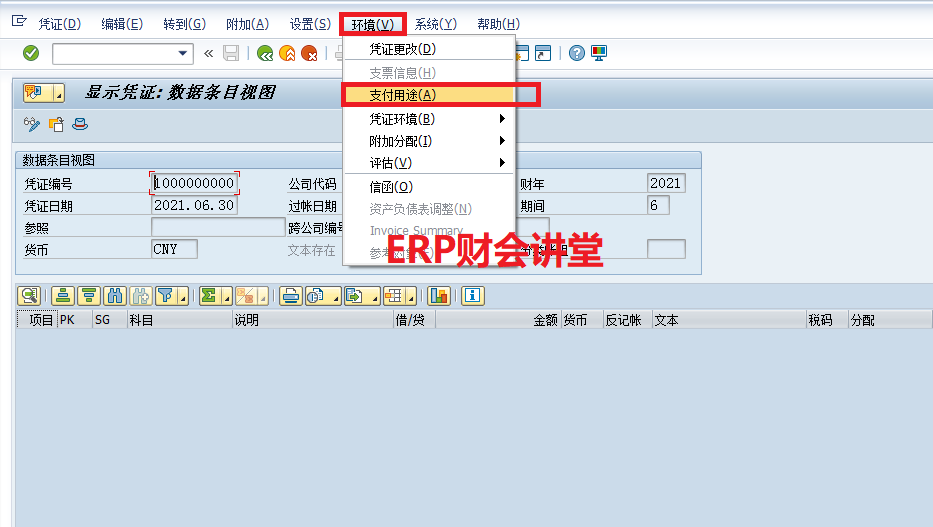Click the Sort Ascending icon
The image size is (933, 527).
[x=63, y=295]
